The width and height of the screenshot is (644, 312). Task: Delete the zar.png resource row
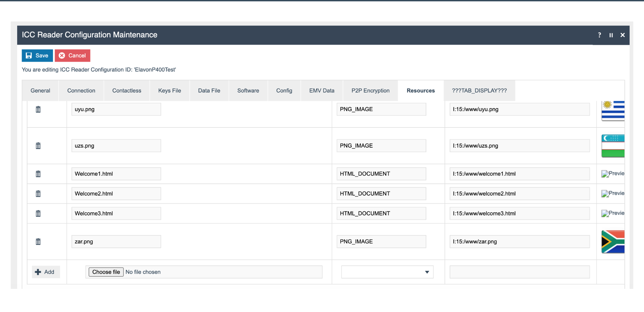click(x=38, y=241)
